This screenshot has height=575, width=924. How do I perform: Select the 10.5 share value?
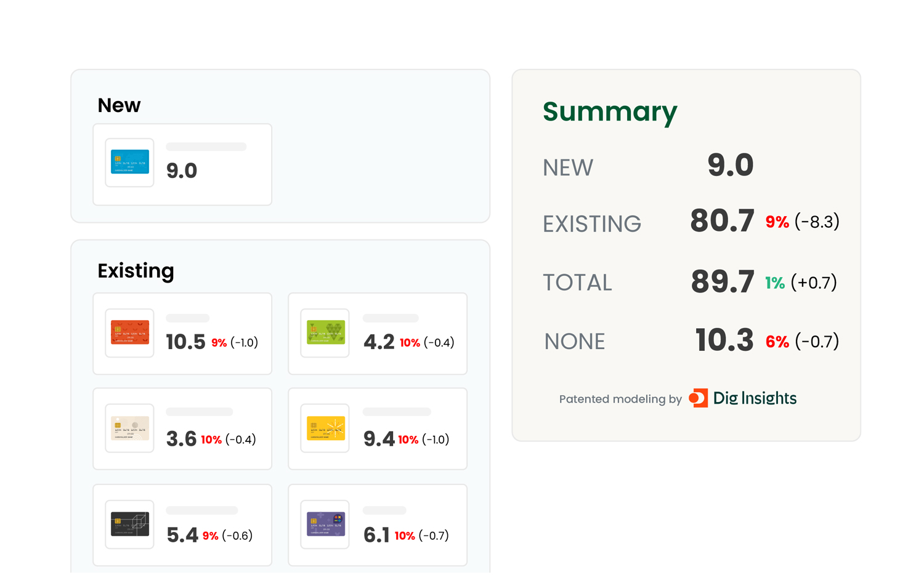tap(185, 342)
